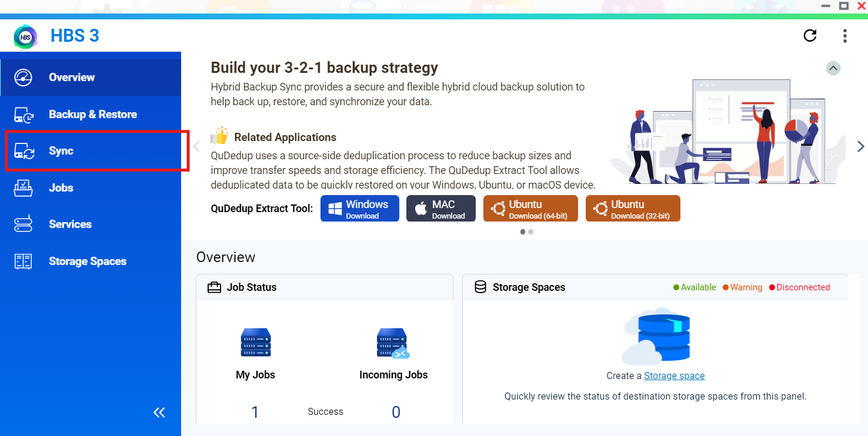This screenshot has width=868, height=436.
Task: Click the Overview gauge icon
Action: point(24,78)
